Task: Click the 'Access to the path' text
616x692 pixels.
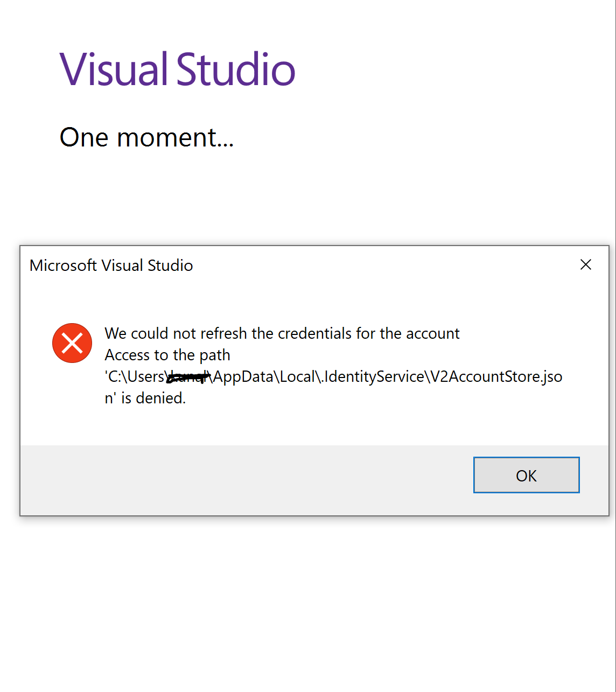Action: [x=167, y=355]
